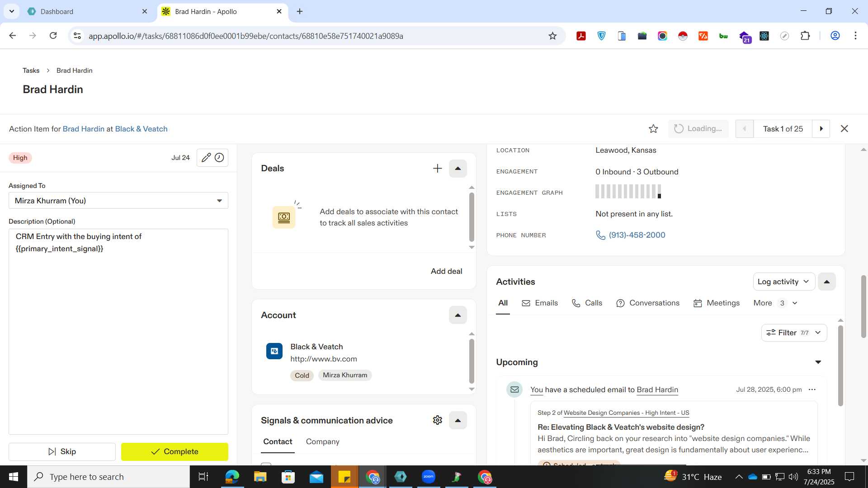Go to Tasks breadcrumb
This screenshot has width=868, height=488.
point(31,70)
